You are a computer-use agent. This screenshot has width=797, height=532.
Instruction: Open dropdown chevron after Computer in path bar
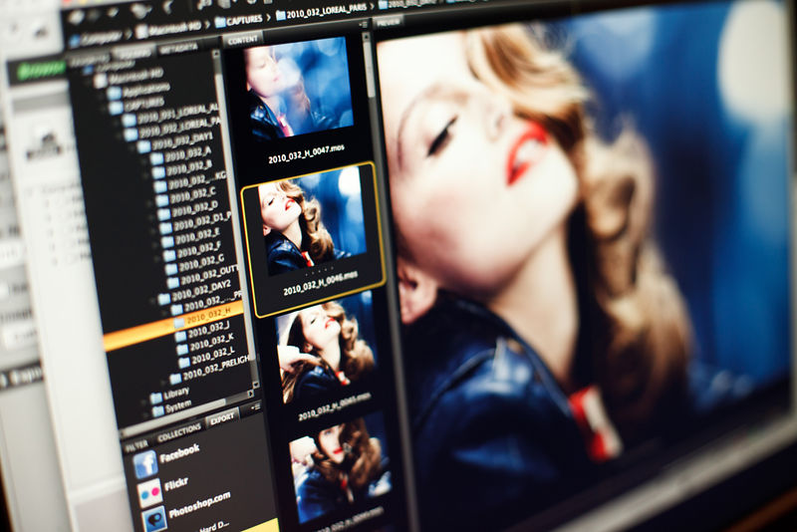[129, 34]
